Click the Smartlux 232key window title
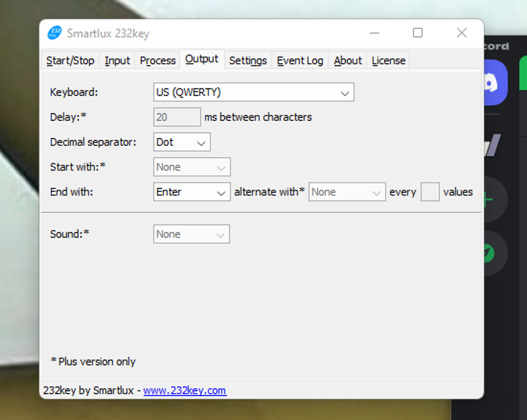This screenshot has width=527, height=420. tap(108, 33)
